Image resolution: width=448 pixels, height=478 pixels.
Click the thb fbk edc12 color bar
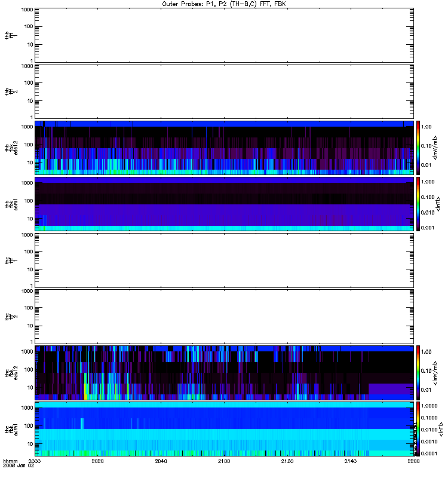pos(418,148)
